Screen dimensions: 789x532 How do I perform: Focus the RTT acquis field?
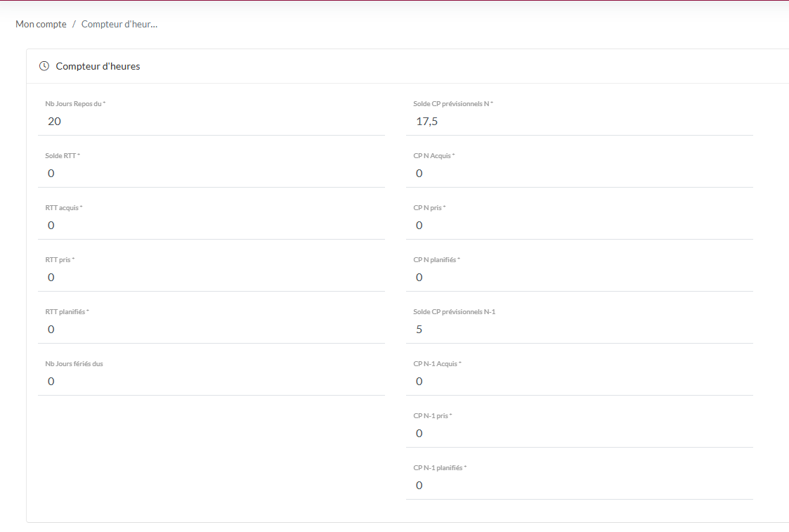[211, 226]
